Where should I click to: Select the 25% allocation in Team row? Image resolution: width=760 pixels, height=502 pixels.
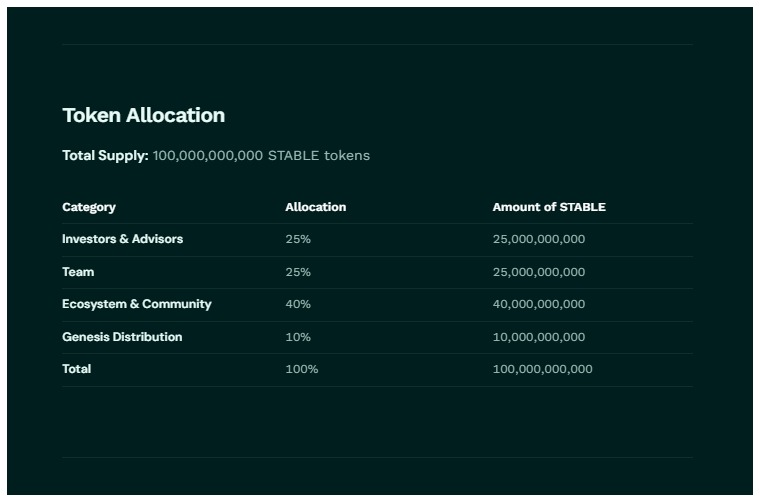[298, 272]
